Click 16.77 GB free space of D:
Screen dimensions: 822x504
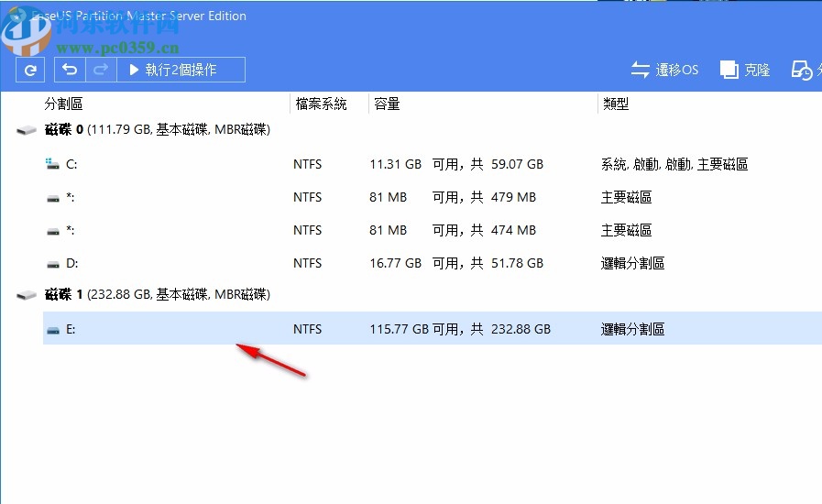[x=395, y=263]
